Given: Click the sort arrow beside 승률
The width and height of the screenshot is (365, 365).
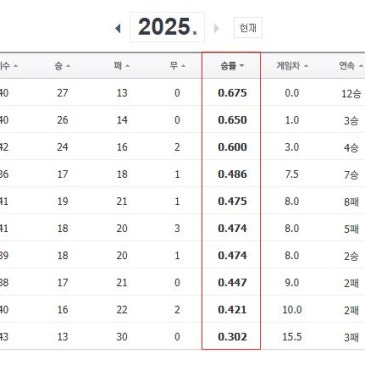Looking at the screenshot, I should [x=242, y=66].
